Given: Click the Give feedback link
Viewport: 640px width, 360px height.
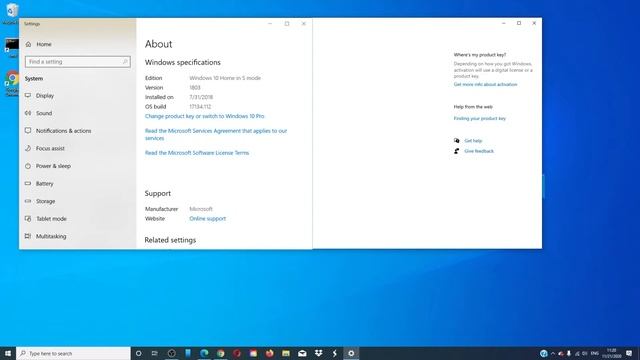Looking at the screenshot, I should tap(479, 151).
